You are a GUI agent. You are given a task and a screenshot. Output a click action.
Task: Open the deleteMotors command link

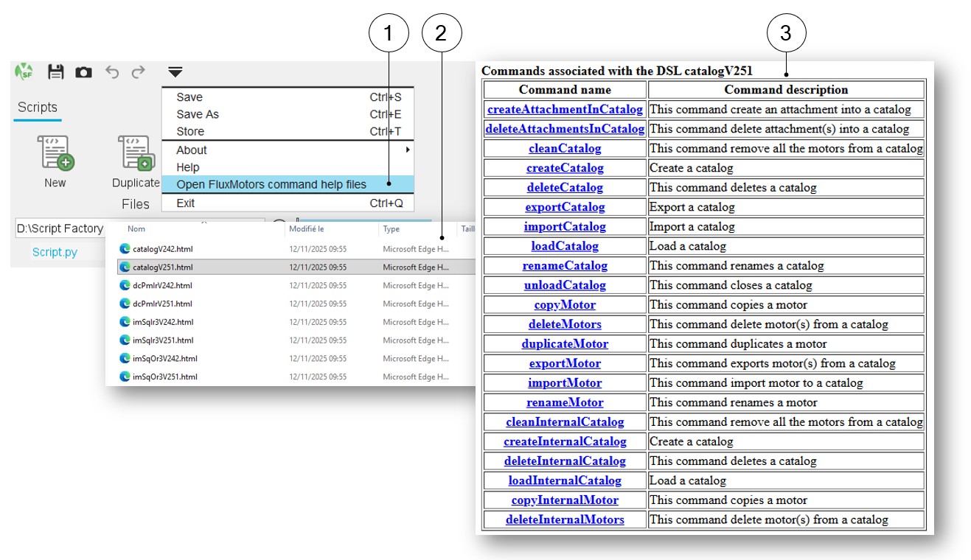[565, 324]
